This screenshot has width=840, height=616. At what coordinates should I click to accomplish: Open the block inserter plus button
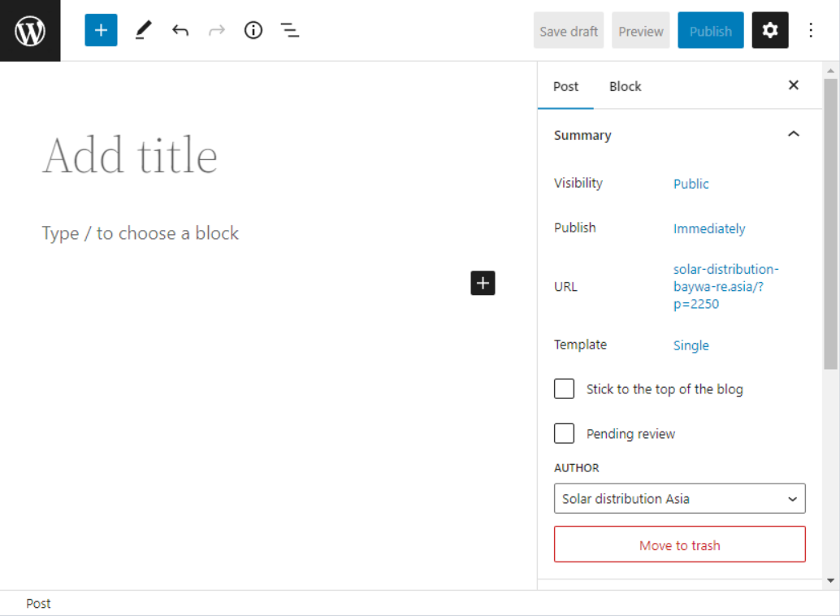[101, 31]
